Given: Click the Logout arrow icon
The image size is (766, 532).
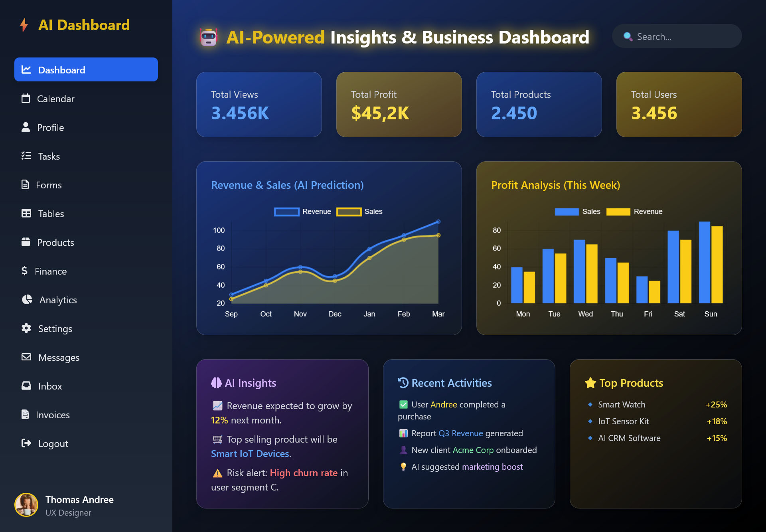Looking at the screenshot, I should [x=26, y=443].
